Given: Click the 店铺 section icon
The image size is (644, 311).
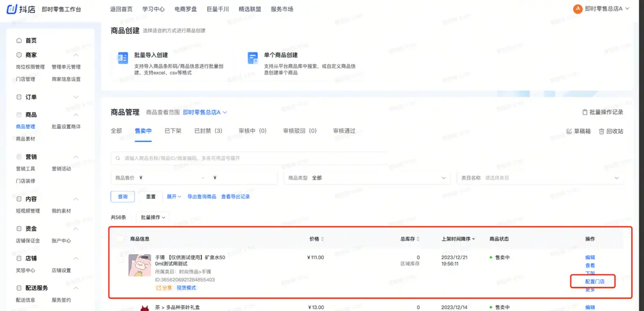Looking at the screenshot, I should (x=19, y=258).
